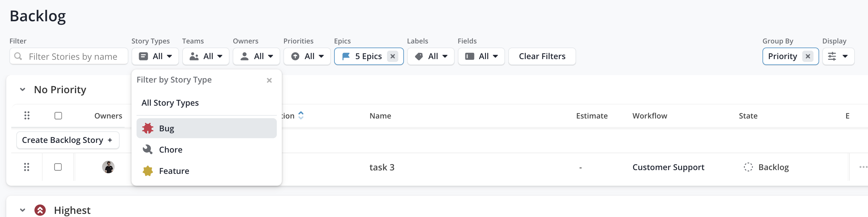
Task: Open the Display settings dropdown
Action: pyautogui.click(x=838, y=56)
